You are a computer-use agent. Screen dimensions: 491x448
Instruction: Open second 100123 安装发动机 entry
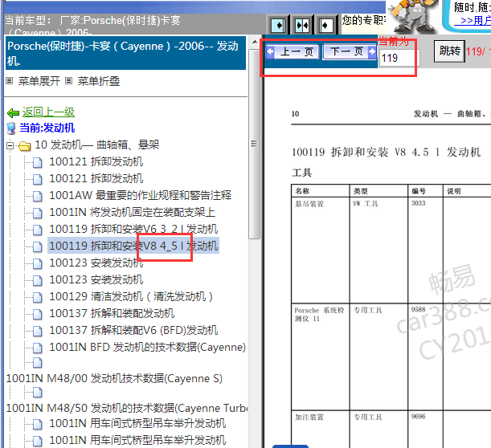[96, 279]
